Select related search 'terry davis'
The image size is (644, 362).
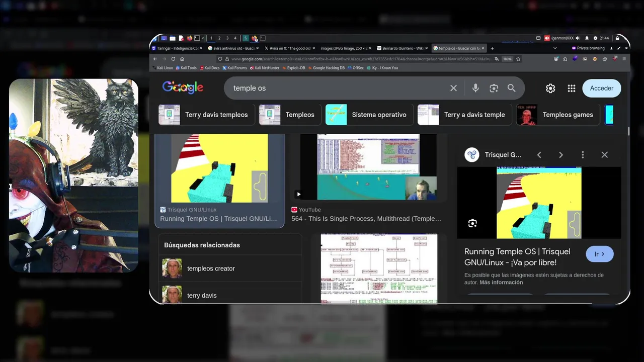[230, 295]
